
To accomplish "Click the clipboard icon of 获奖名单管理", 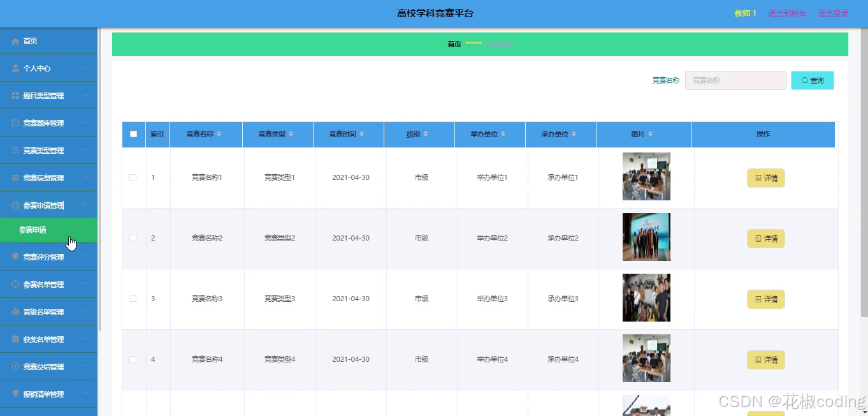I will (15, 339).
